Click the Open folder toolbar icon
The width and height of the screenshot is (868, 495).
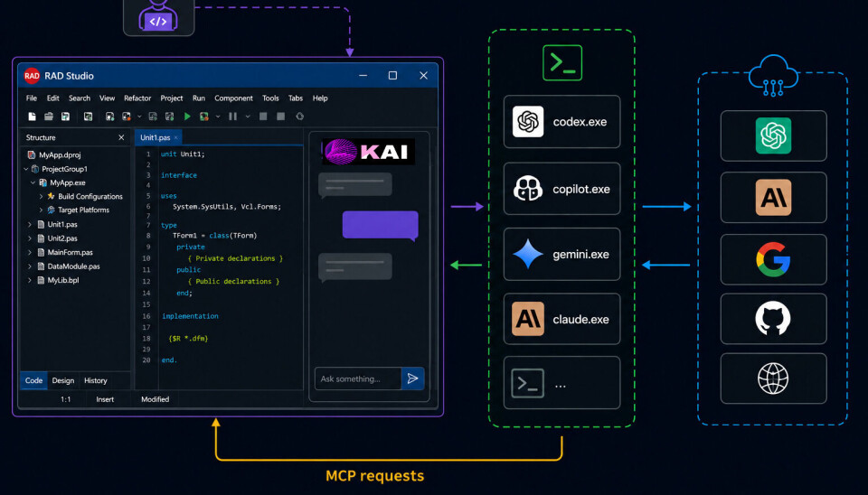[x=49, y=117]
